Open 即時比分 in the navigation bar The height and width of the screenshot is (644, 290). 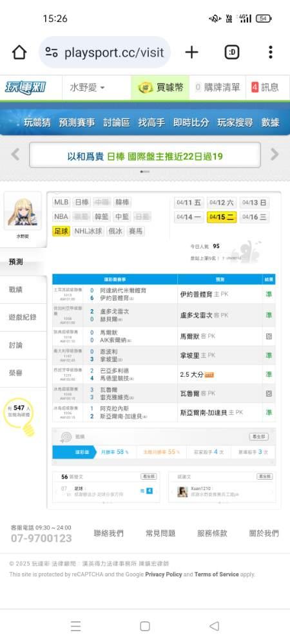click(x=191, y=122)
